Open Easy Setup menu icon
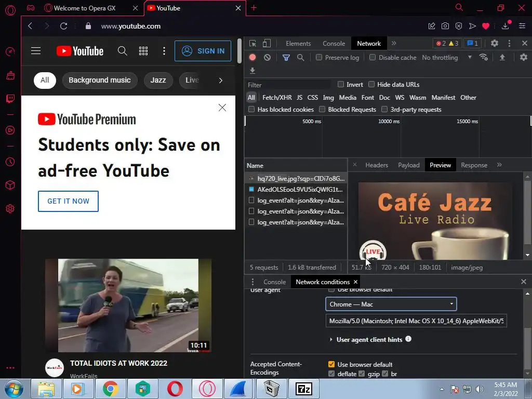 (522, 26)
